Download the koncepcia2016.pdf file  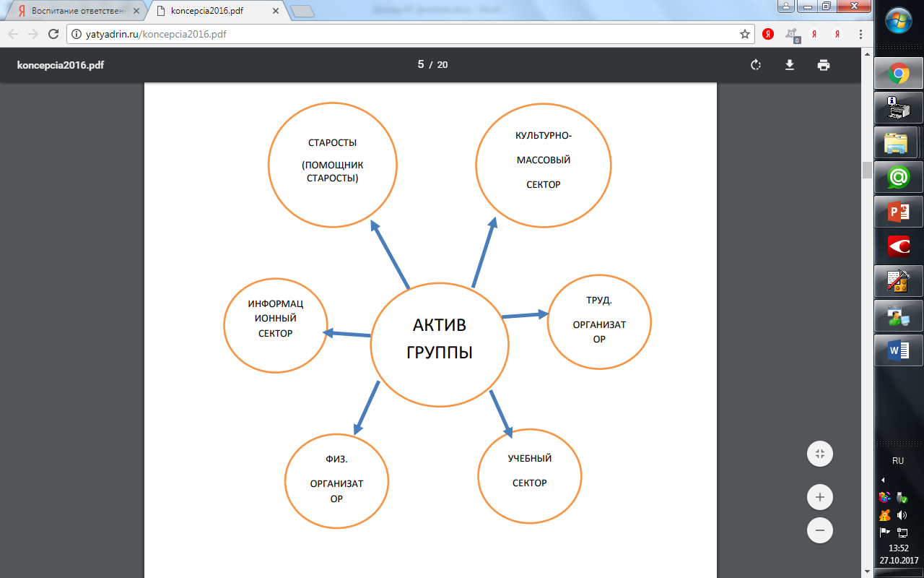(x=790, y=65)
